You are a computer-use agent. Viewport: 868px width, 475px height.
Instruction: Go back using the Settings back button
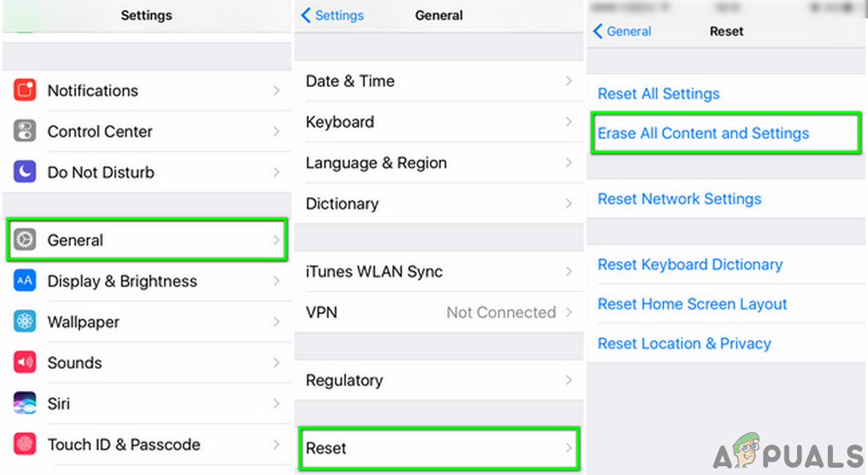(331, 15)
